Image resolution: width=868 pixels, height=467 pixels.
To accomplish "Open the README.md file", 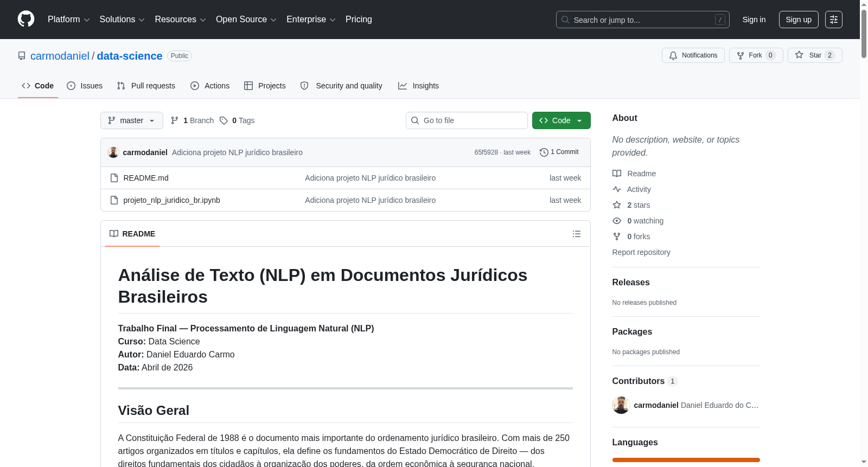I will tap(146, 178).
